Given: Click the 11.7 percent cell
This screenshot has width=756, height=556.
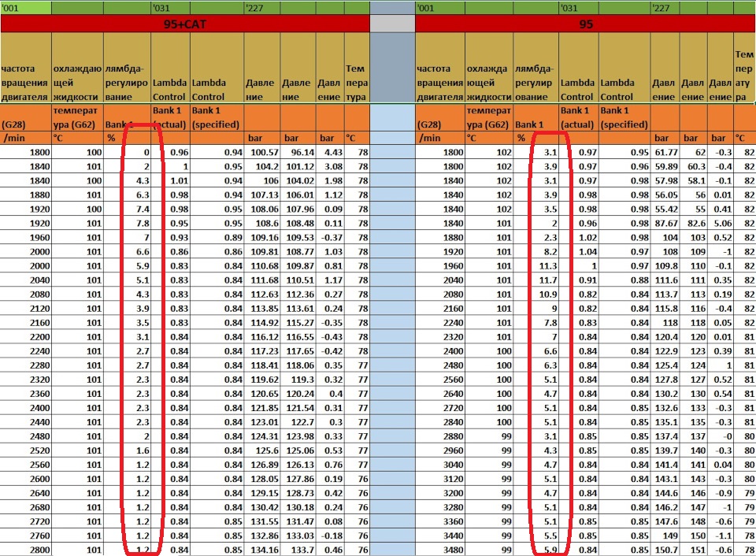Looking at the screenshot, I should [x=536, y=280].
